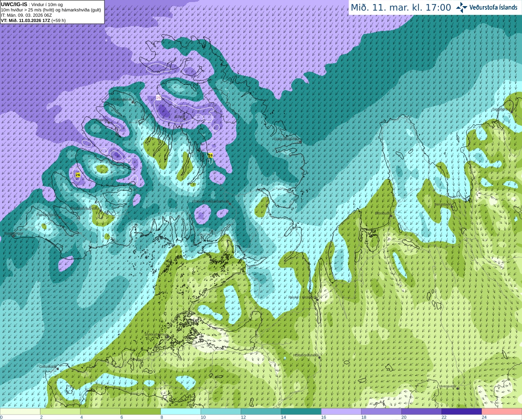The height and width of the screenshot is (420, 522).
Task: Select the Gjögurflugvöllur station label
Action: pos(287,139)
